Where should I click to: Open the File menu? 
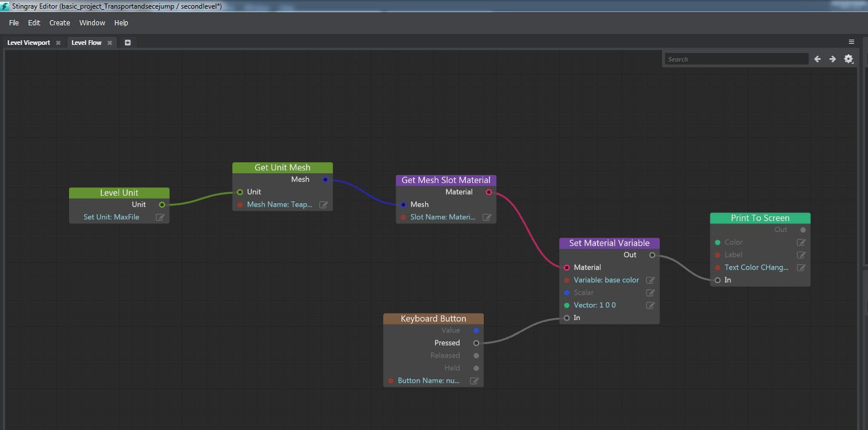(14, 23)
